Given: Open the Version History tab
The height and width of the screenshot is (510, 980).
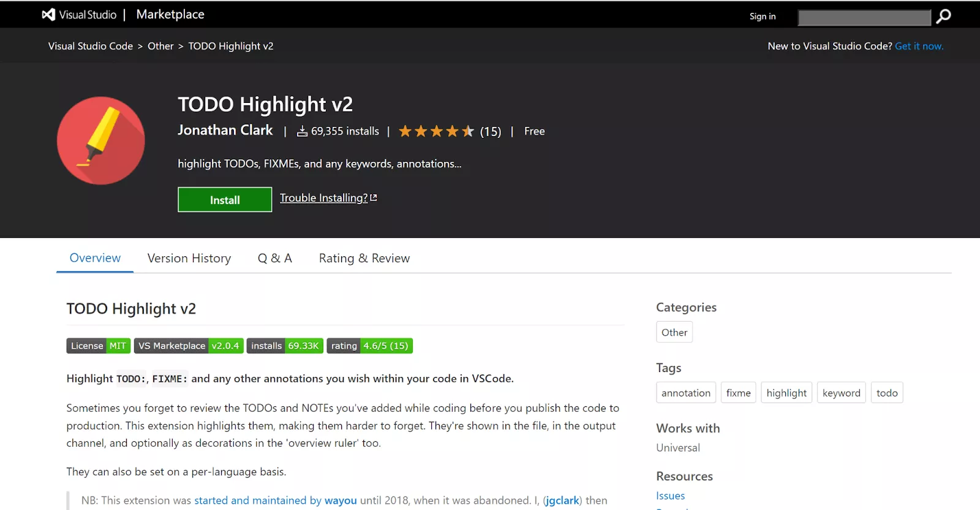Looking at the screenshot, I should [x=189, y=258].
